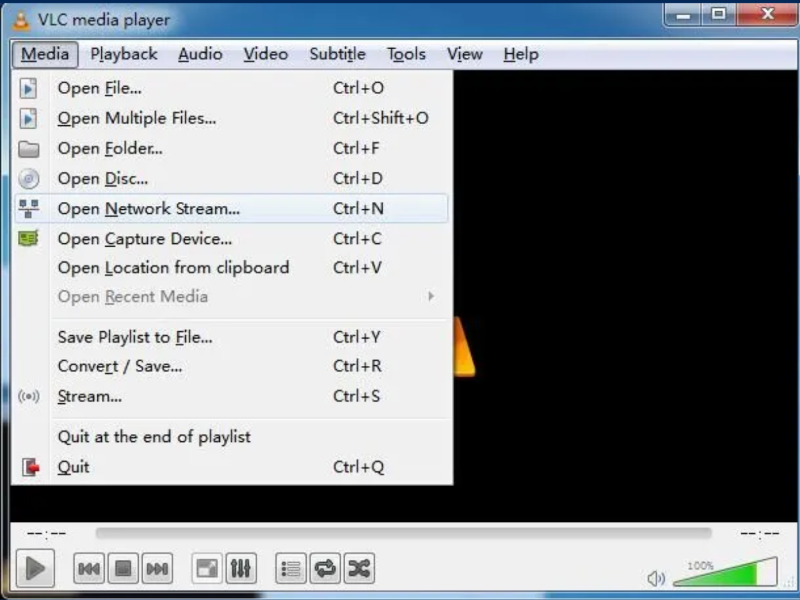Toggle the shuffle random button
This screenshot has height=600, width=800.
tap(359, 568)
